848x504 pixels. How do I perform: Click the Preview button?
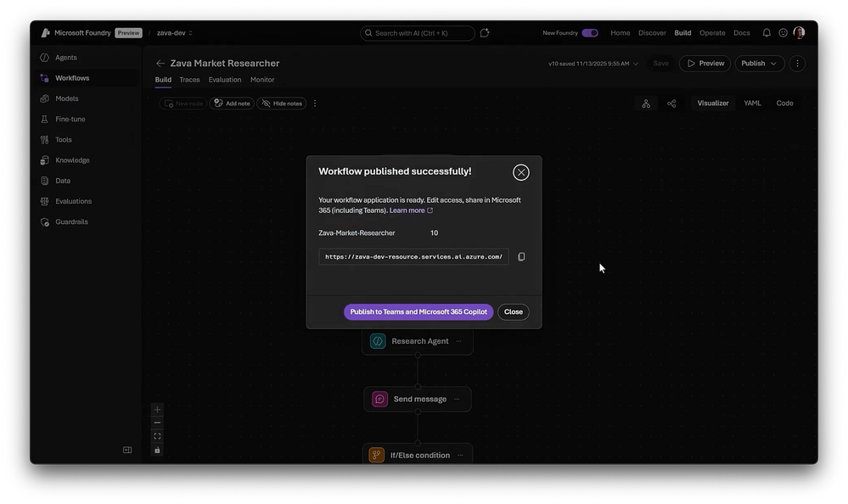705,64
